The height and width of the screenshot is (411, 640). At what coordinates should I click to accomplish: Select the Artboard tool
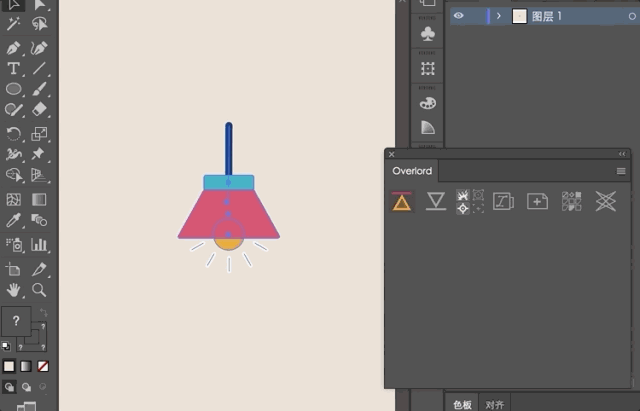tap(13, 269)
